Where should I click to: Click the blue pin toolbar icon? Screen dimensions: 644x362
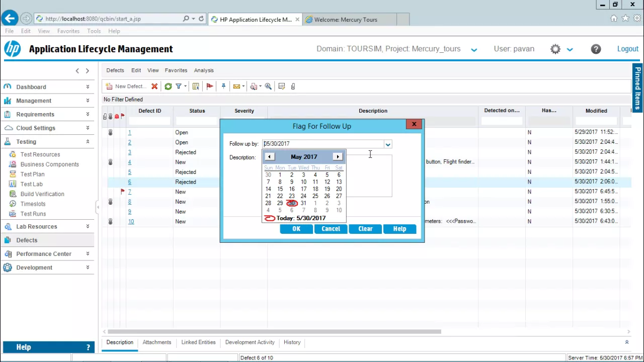(223, 86)
